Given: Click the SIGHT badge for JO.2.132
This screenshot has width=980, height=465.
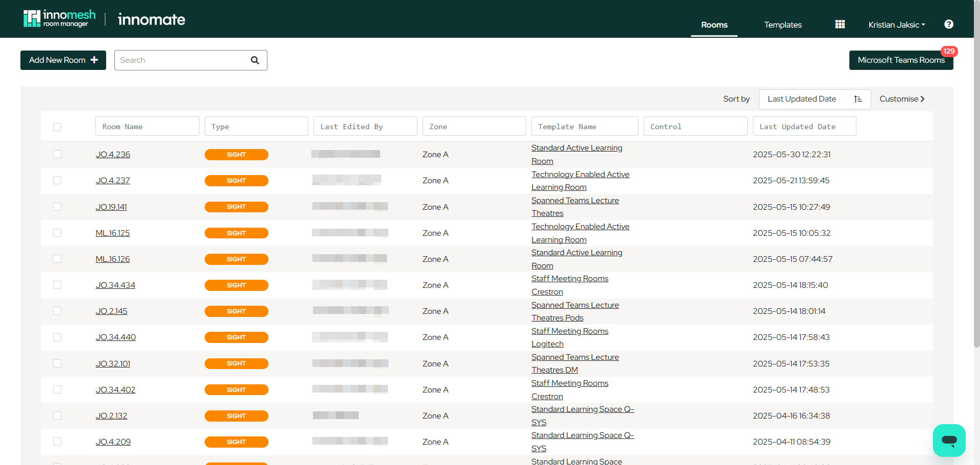Looking at the screenshot, I should [236, 416].
